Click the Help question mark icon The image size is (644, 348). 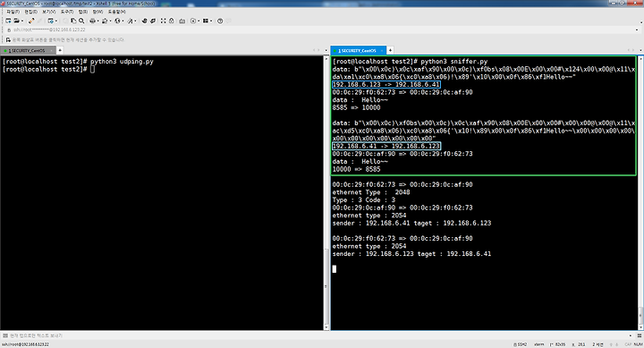click(x=220, y=21)
